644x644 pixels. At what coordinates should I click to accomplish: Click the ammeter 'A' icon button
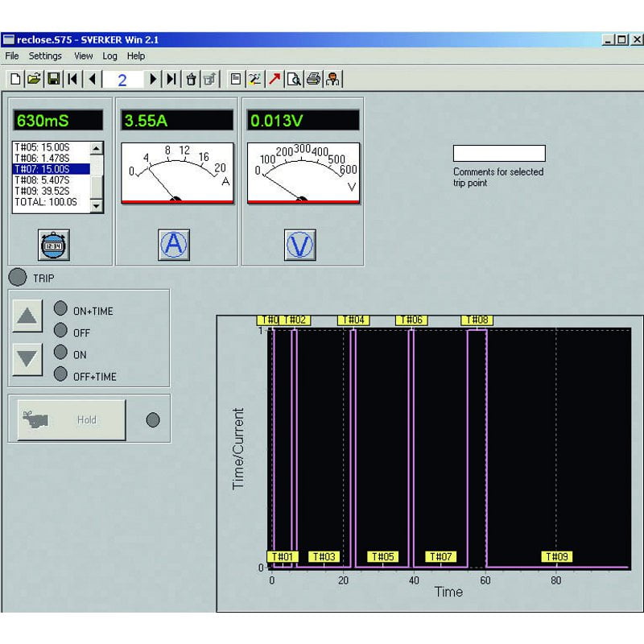point(174,244)
